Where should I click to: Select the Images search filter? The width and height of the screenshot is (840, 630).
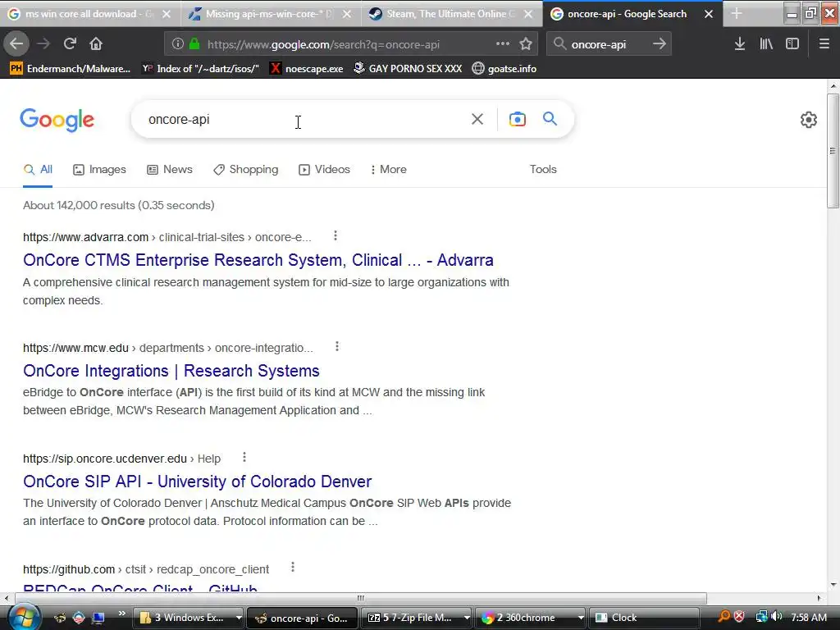pyautogui.click(x=99, y=169)
